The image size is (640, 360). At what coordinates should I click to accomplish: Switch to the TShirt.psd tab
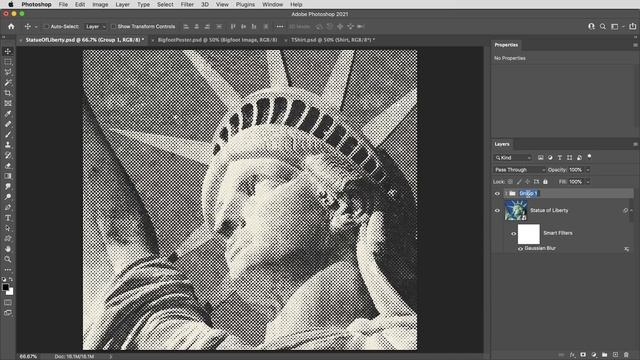click(x=333, y=40)
